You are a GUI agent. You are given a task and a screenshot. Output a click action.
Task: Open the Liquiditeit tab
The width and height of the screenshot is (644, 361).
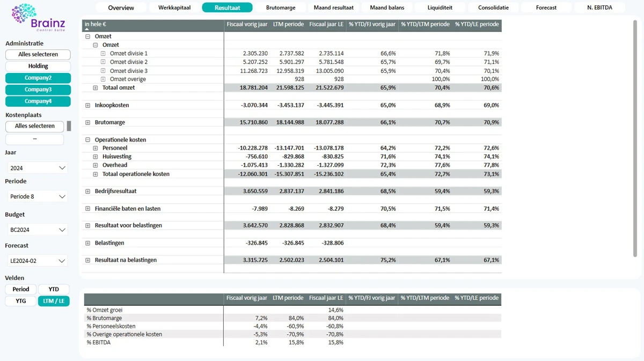coord(440,8)
